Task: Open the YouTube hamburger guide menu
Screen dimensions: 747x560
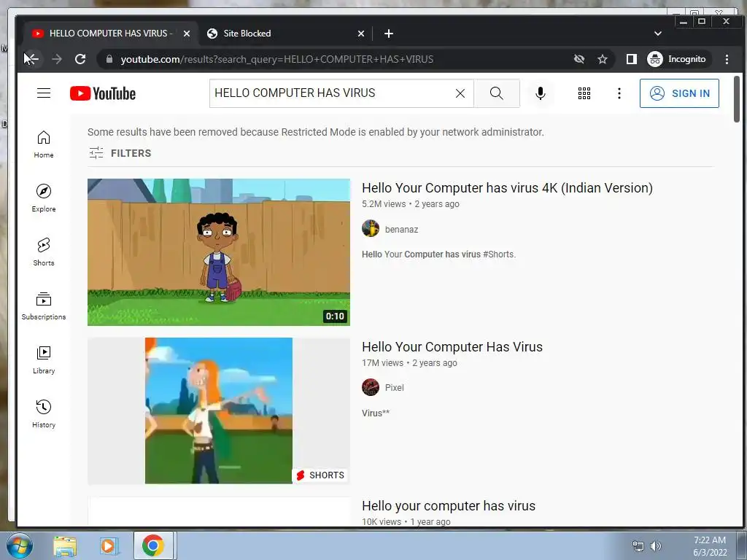Action: (44, 93)
